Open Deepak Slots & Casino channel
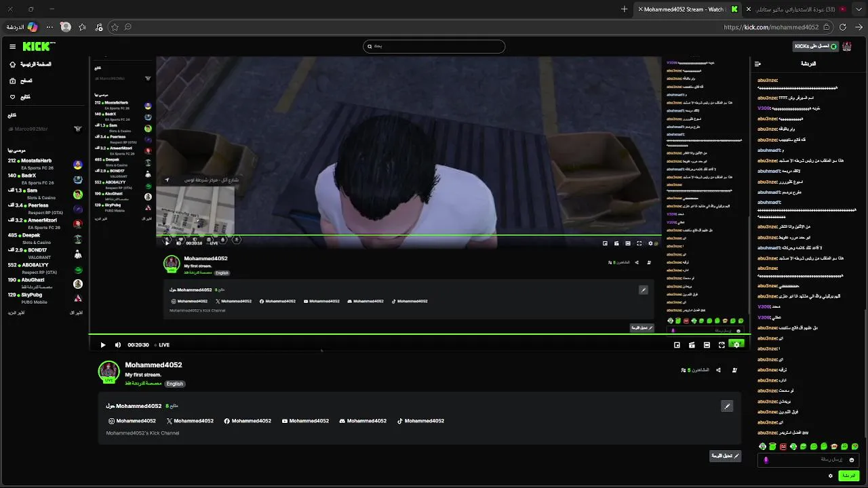 [x=45, y=239]
